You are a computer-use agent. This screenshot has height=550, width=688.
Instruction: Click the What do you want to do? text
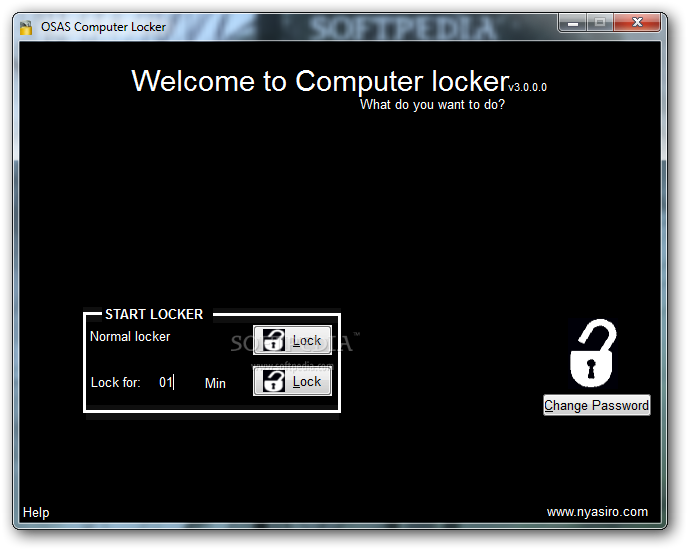tap(432, 104)
